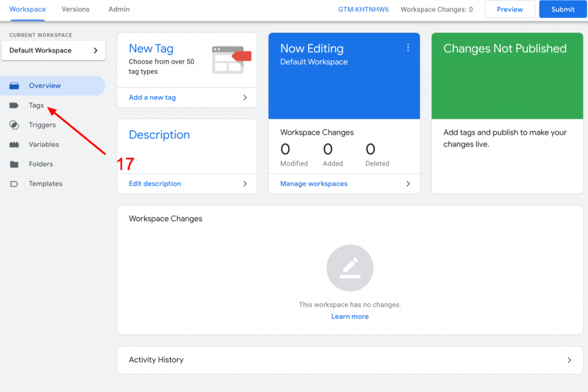This screenshot has height=392, width=588.
Task: Click the Learn more link
Action: click(x=350, y=316)
